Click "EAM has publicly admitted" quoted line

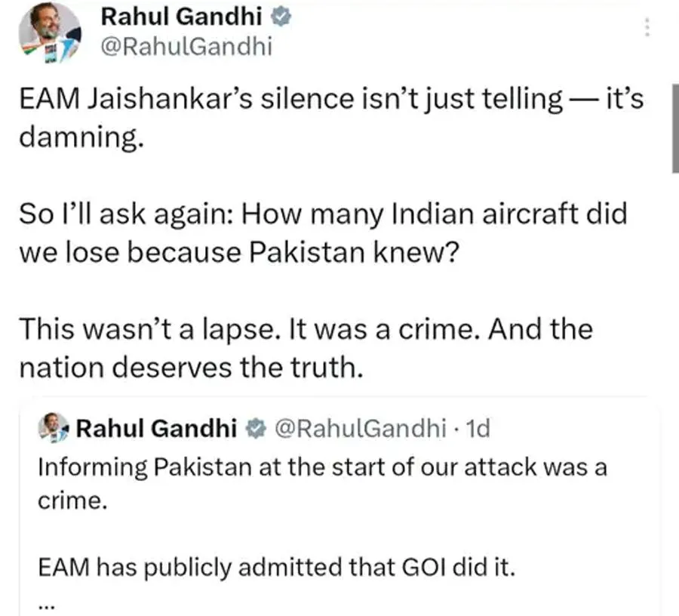point(276,566)
